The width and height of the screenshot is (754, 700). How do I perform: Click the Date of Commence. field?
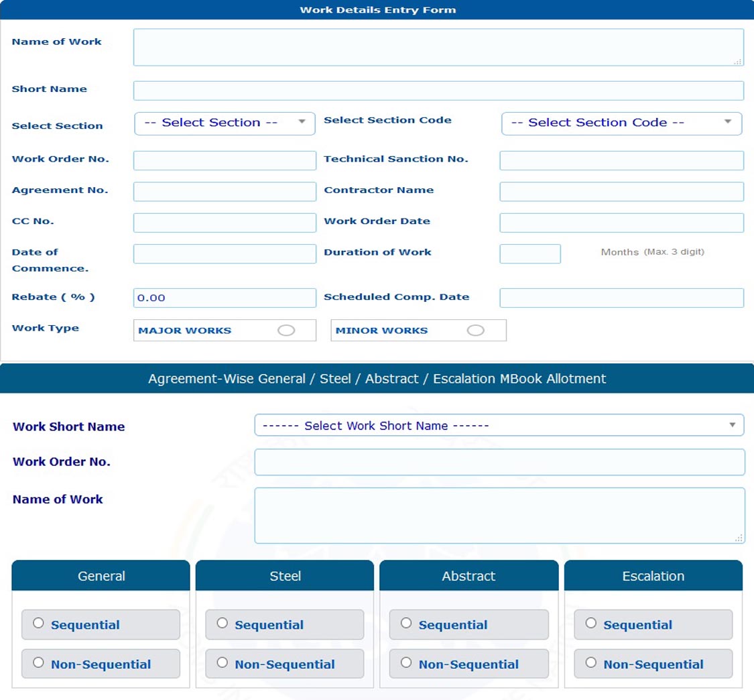(225, 254)
